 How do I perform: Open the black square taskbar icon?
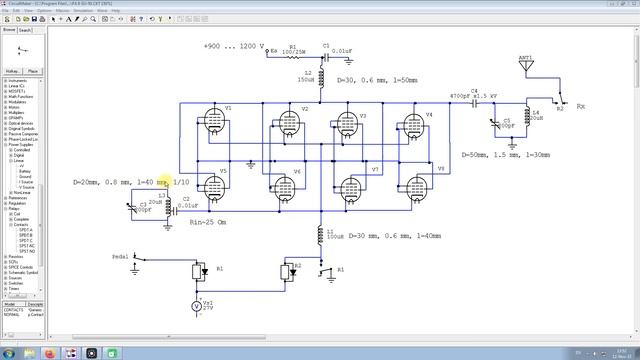coord(91,353)
